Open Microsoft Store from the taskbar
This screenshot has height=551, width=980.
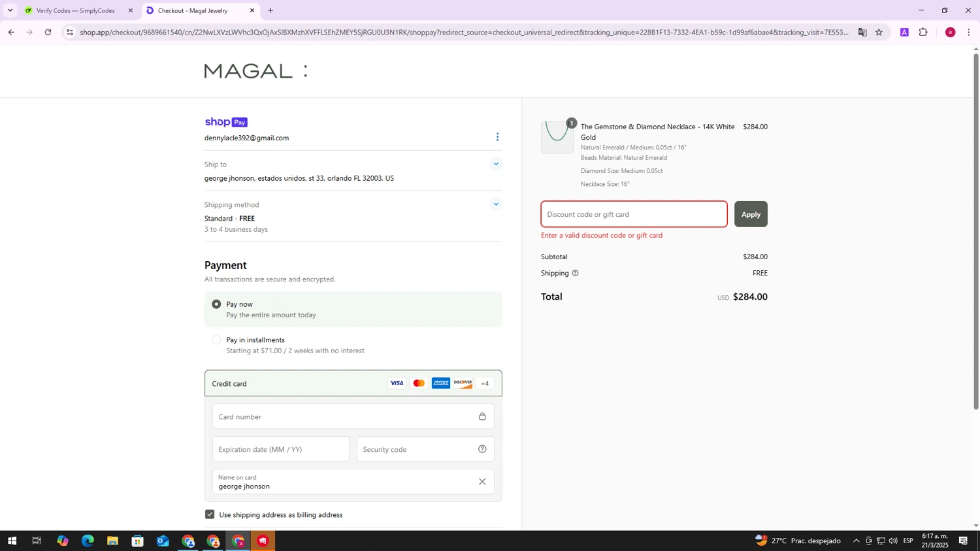(x=137, y=541)
